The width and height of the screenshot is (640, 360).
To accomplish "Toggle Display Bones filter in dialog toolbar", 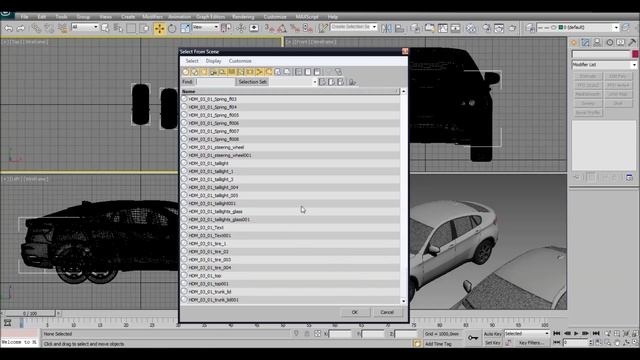I will point(260,72).
